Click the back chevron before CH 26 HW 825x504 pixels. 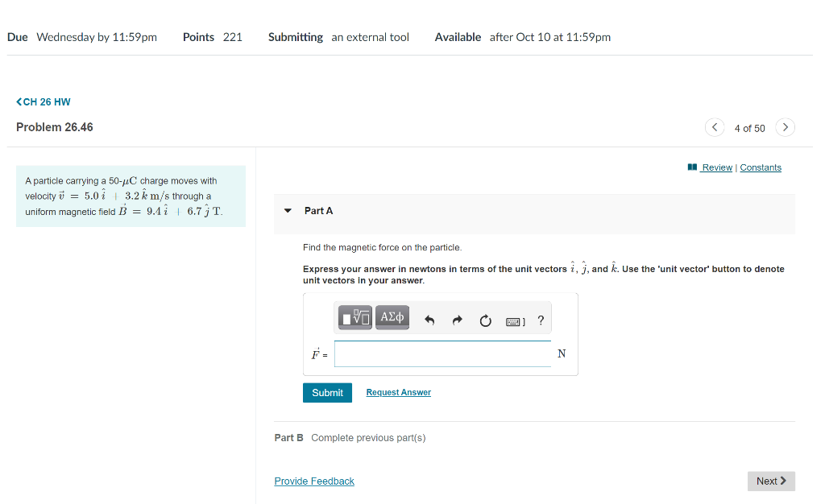click(x=19, y=101)
